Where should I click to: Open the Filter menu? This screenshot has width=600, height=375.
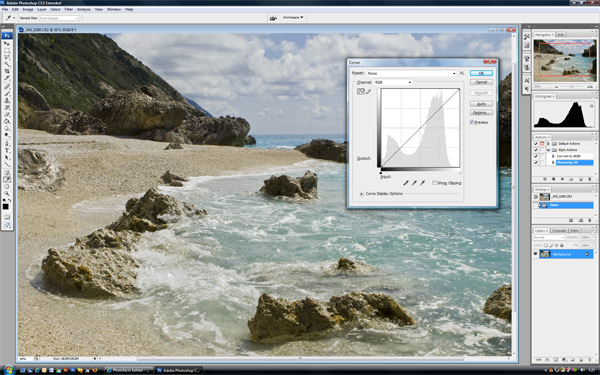coord(69,9)
